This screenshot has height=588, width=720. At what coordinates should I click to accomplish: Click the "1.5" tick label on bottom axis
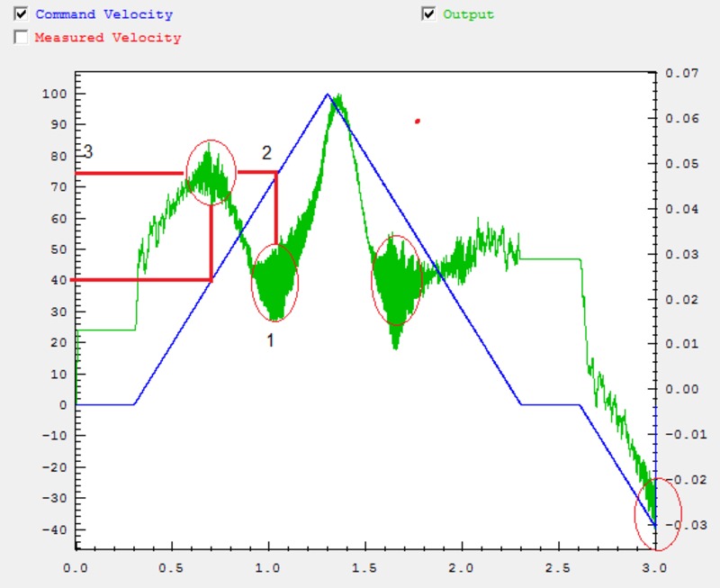coord(365,568)
